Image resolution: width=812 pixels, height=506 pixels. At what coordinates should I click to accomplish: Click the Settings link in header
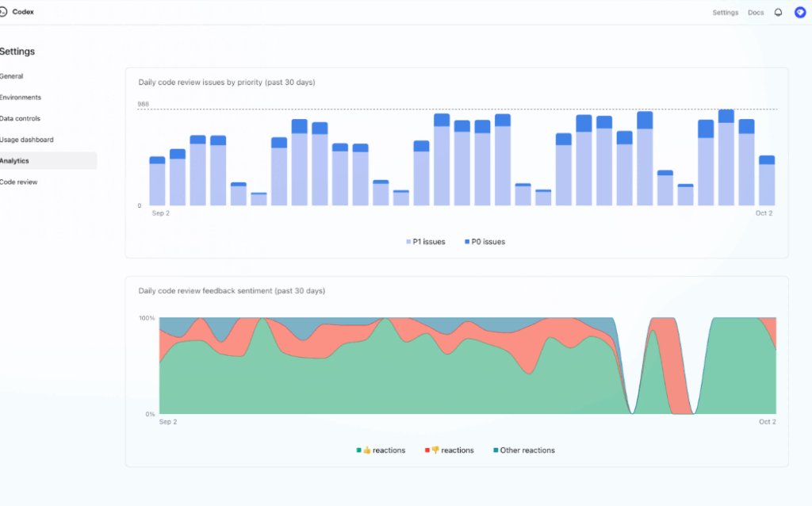click(x=725, y=13)
